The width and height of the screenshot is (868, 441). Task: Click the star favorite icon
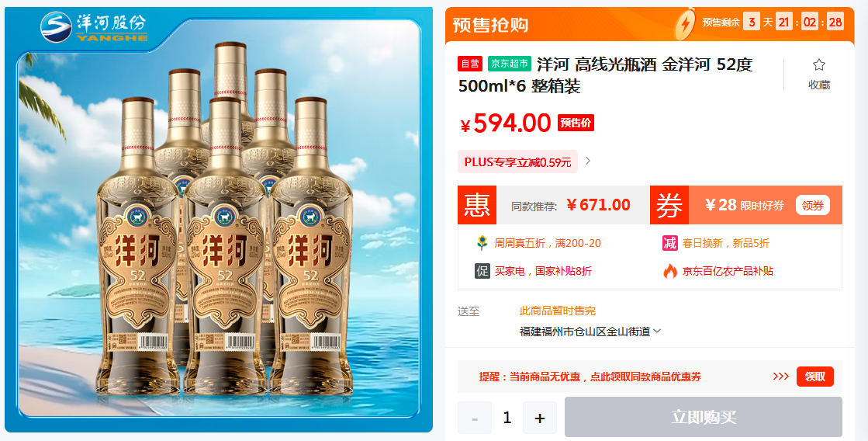click(818, 64)
